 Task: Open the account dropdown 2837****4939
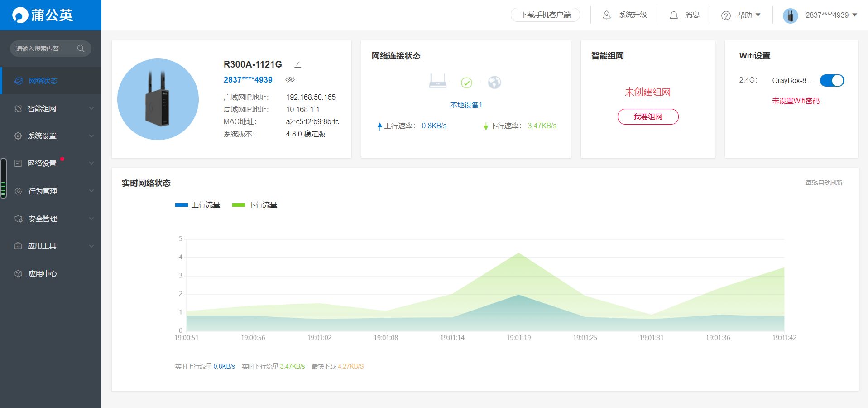820,15
